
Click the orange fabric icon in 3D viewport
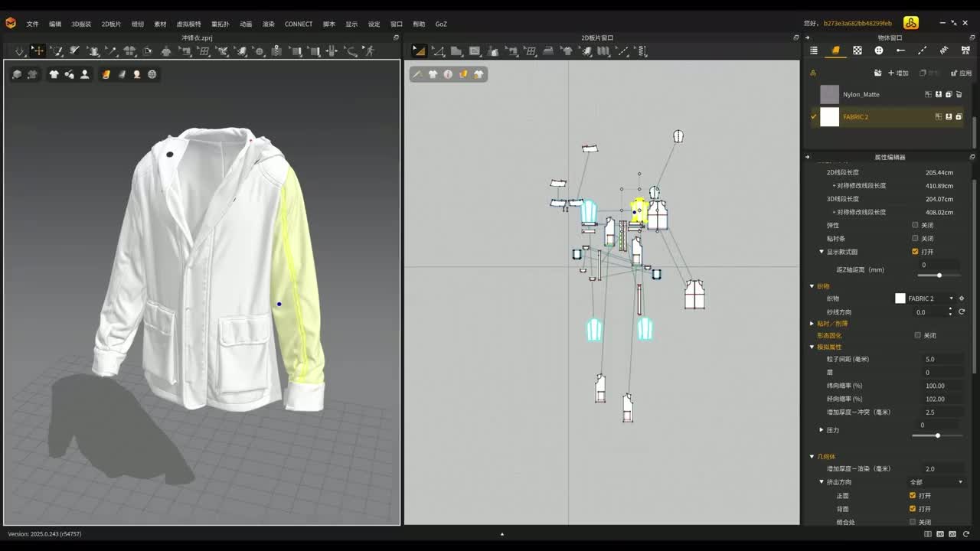(106, 74)
